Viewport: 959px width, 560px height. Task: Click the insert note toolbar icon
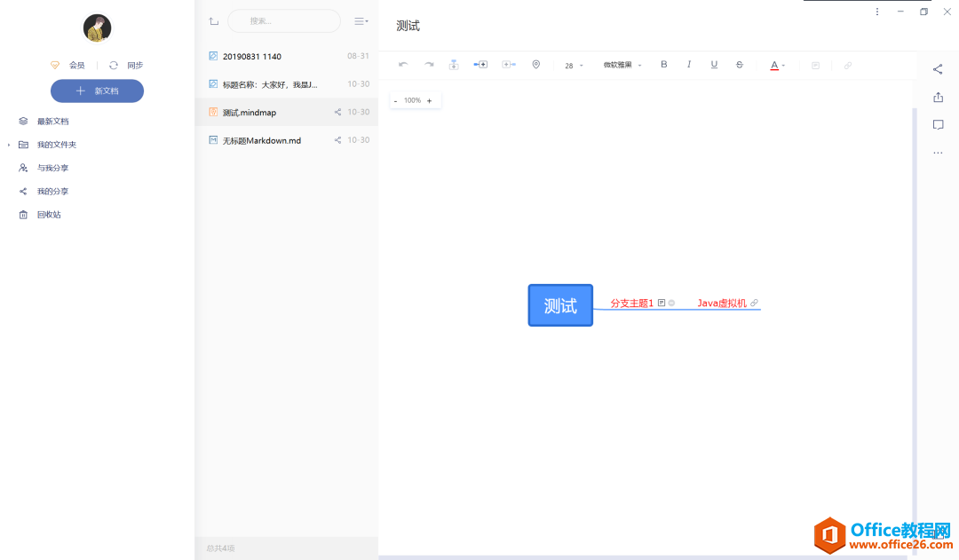tap(815, 66)
